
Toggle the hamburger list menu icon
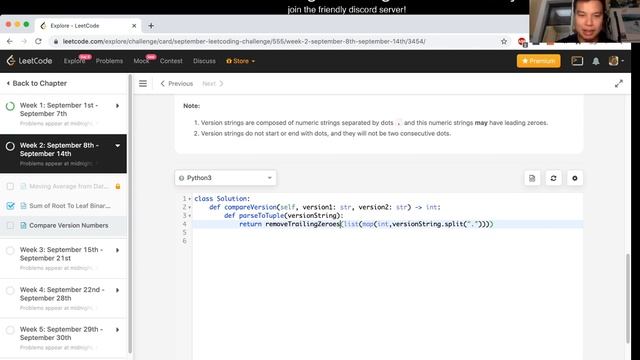click(x=143, y=83)
